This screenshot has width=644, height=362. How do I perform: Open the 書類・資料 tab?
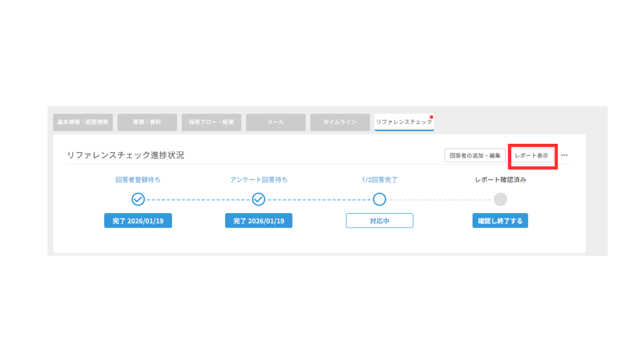(147, 122)
